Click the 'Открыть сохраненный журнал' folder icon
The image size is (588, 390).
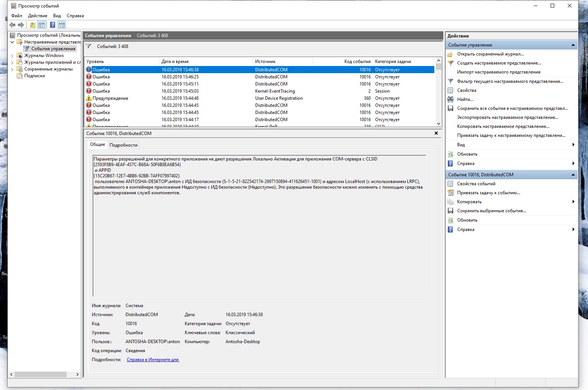(450, 54)
